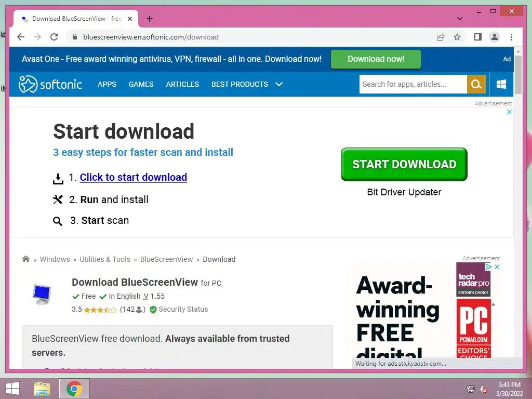
Task: Expand the tab search chevron
Action: (460, 19)
